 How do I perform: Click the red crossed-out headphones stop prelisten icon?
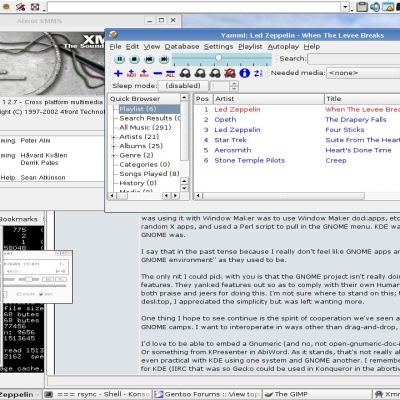point(230,73)
